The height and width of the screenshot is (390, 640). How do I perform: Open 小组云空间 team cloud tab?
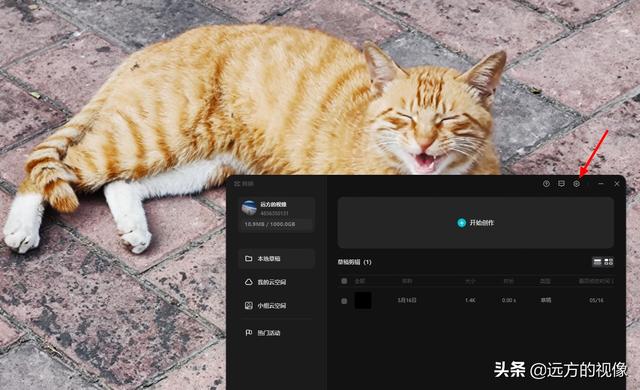coord(277,306)
